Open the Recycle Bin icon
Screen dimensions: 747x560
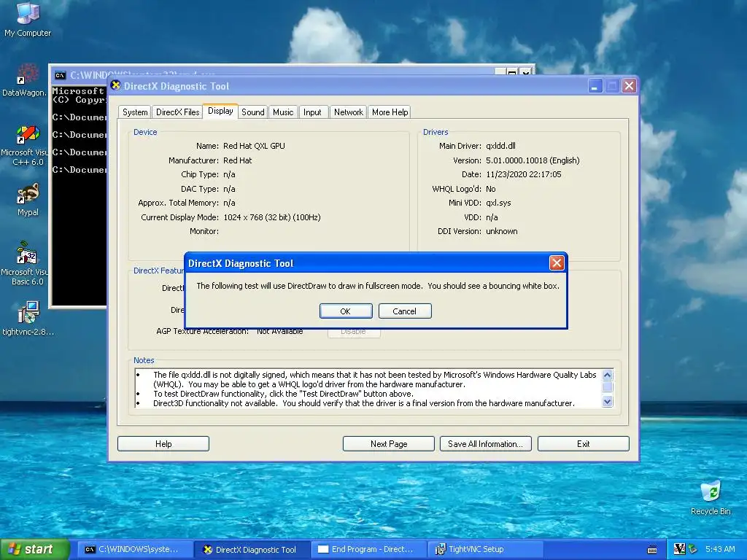tap(711, 498)
